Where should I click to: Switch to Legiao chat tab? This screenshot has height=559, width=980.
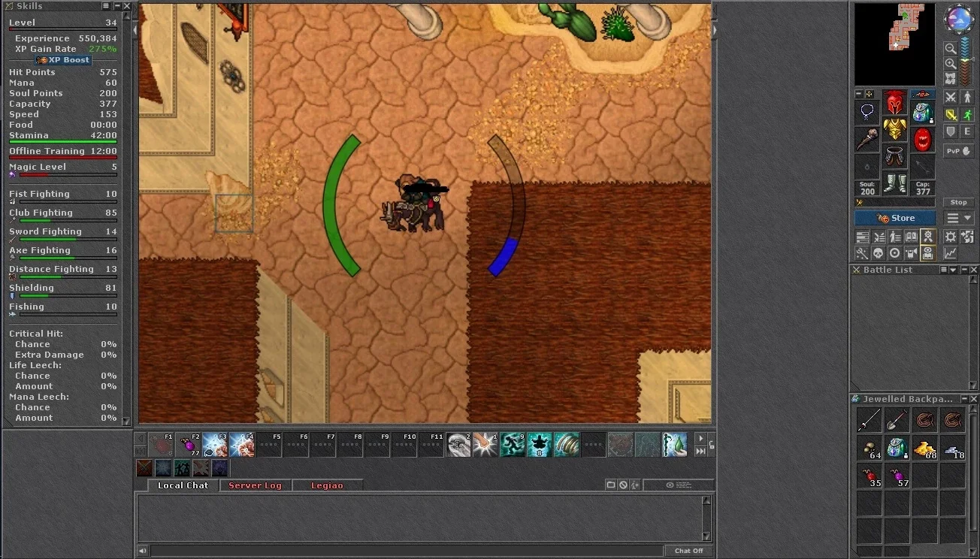click(x=327, y=485)
